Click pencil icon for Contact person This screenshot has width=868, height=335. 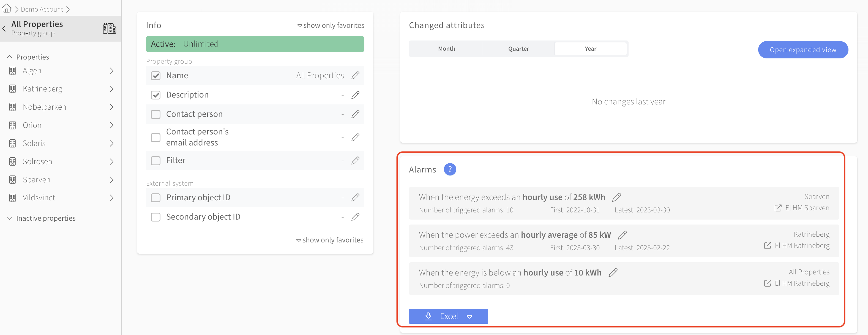point(355,114)
